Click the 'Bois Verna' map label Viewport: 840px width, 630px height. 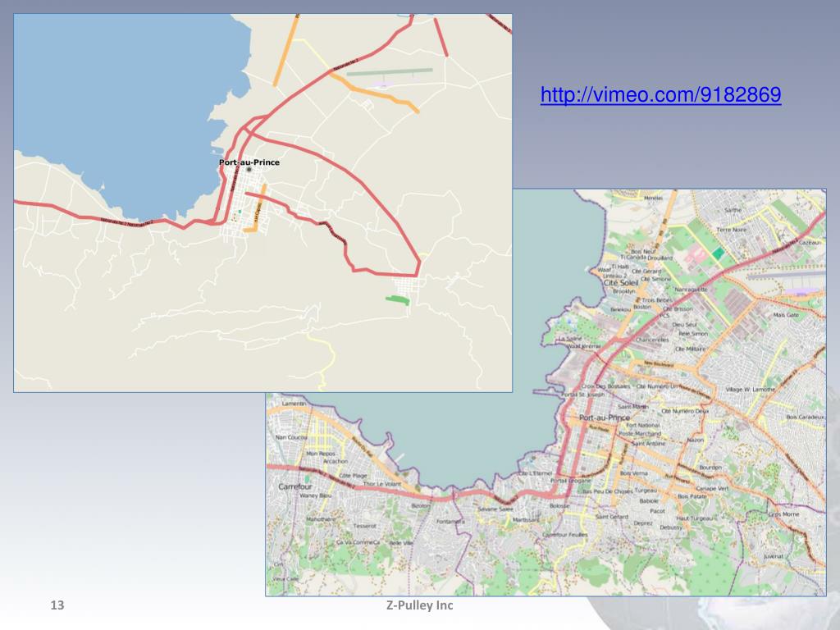click(634, 473)
